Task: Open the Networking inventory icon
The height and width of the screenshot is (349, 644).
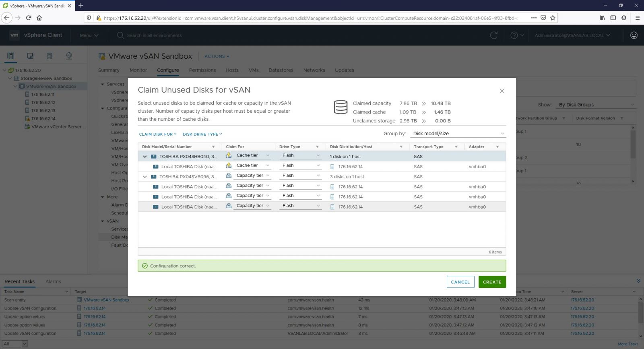Action: coord(69,56)
